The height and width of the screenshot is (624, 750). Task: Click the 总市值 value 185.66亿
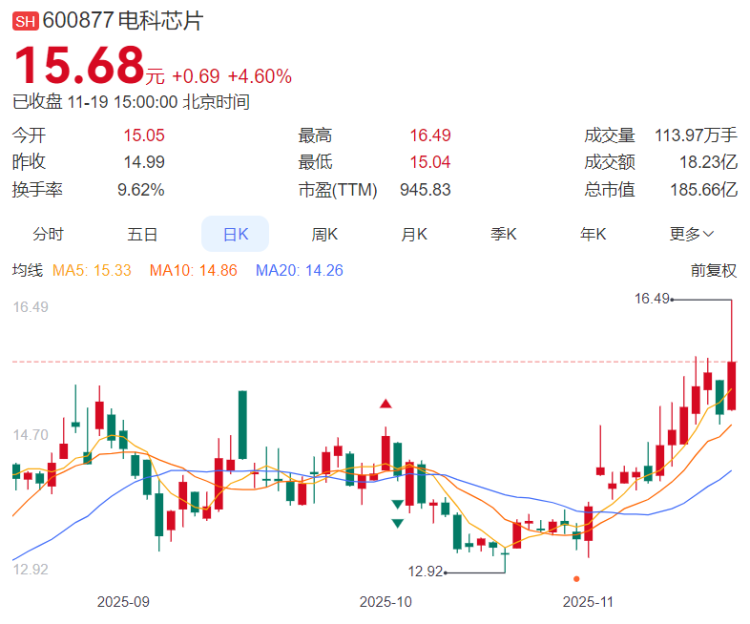[x=704, y=190]
